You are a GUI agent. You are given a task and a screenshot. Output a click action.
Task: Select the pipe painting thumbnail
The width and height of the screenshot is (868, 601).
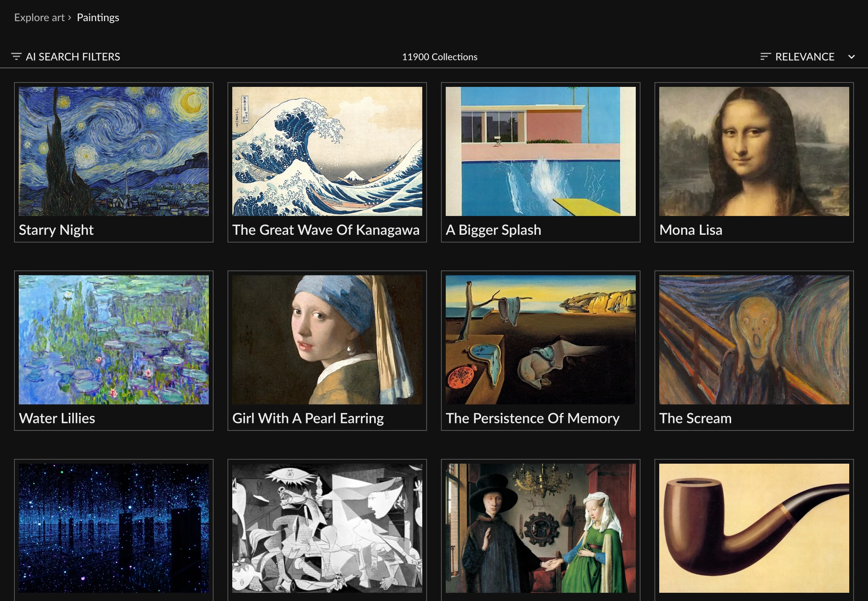point(754,528)
